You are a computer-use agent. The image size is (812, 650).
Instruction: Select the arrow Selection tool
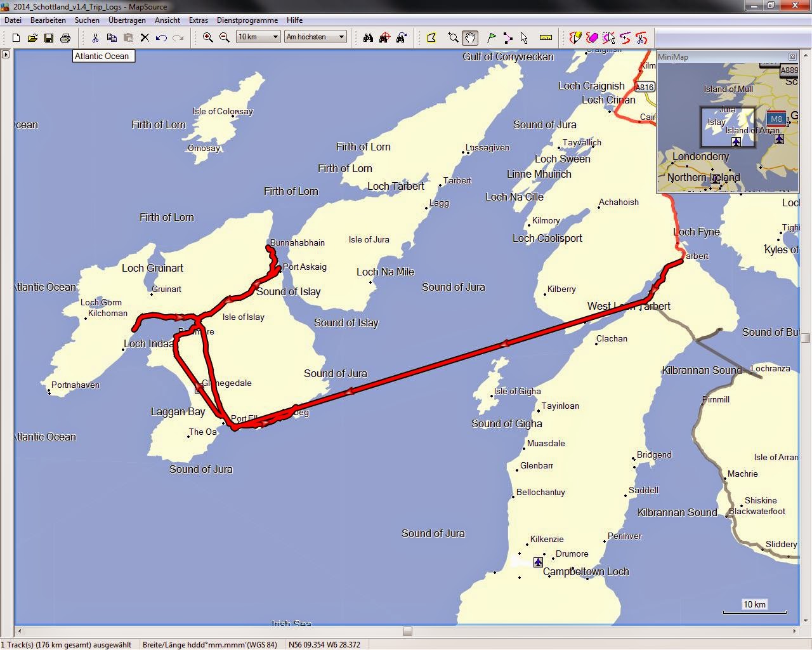coord(524,38)
